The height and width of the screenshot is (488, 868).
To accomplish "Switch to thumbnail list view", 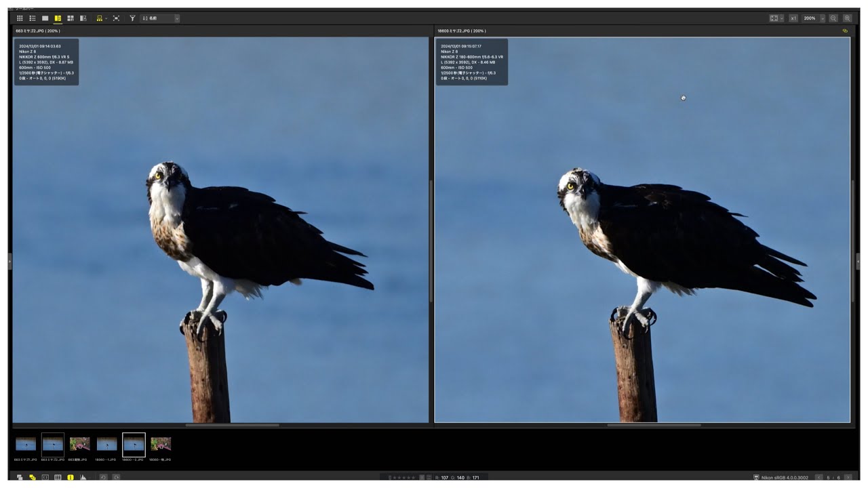I will pos(33,18).
